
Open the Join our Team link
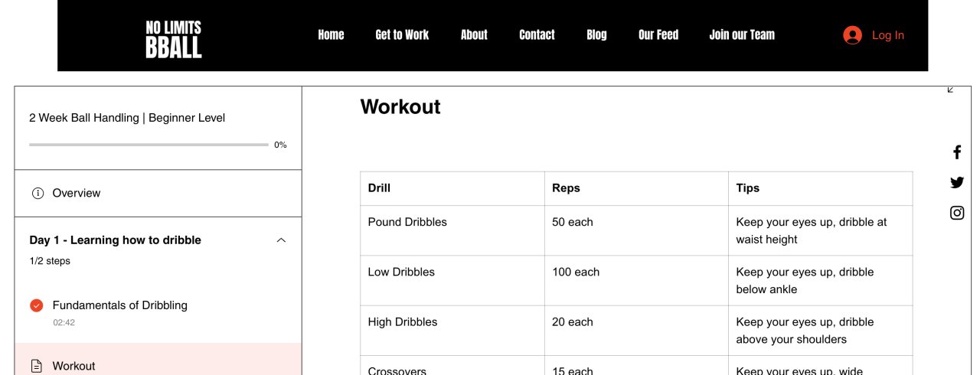[742, 35]
